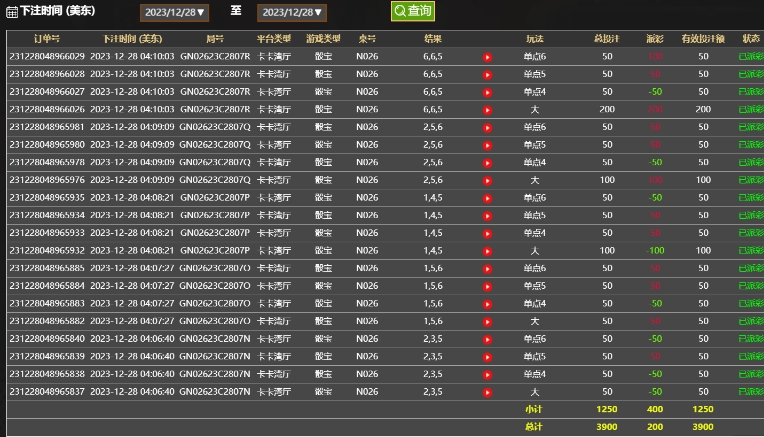Play video for order 231228048966026
The width and height of the screenshot is (764, 437).
click(488, 109)
